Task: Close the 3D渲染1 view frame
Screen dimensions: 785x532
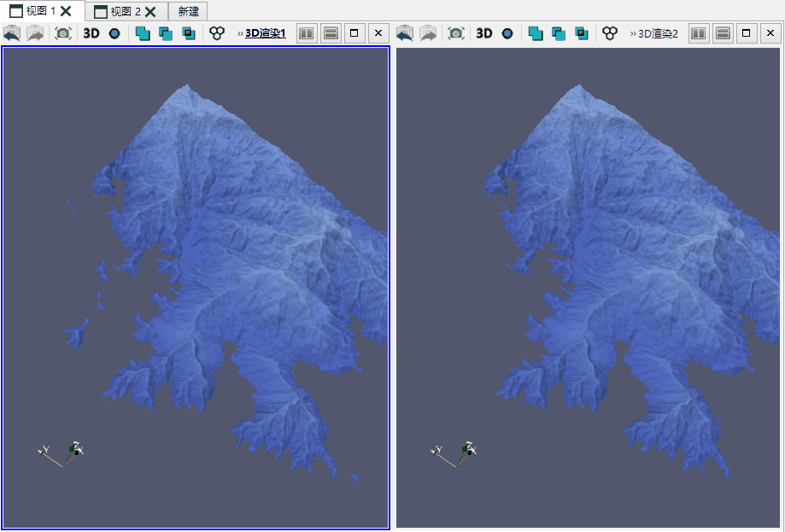Action: click(378, 33)
